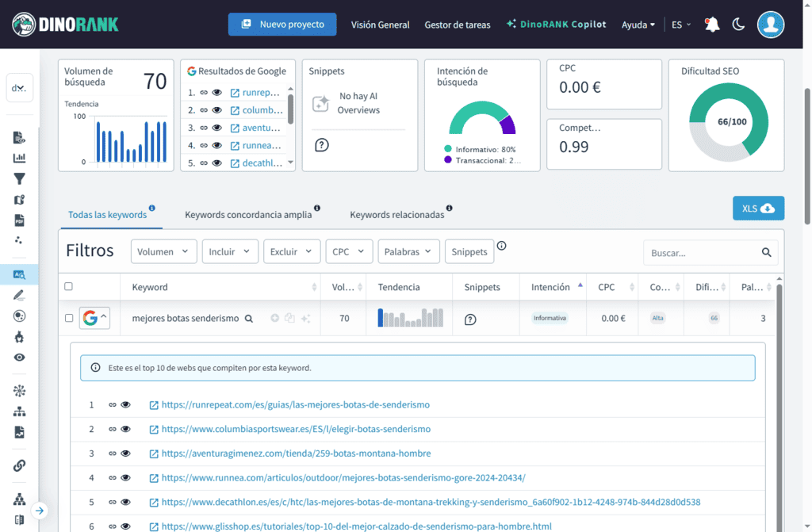
Task: Click the Nuevo proyecto button
Action: [x=282, y=24]
